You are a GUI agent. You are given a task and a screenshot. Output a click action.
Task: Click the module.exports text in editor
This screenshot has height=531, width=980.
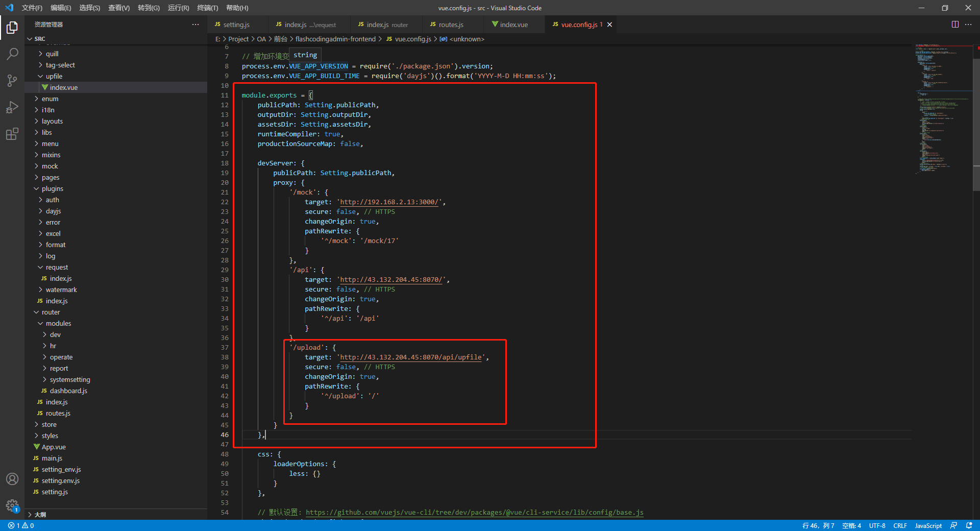269,95
